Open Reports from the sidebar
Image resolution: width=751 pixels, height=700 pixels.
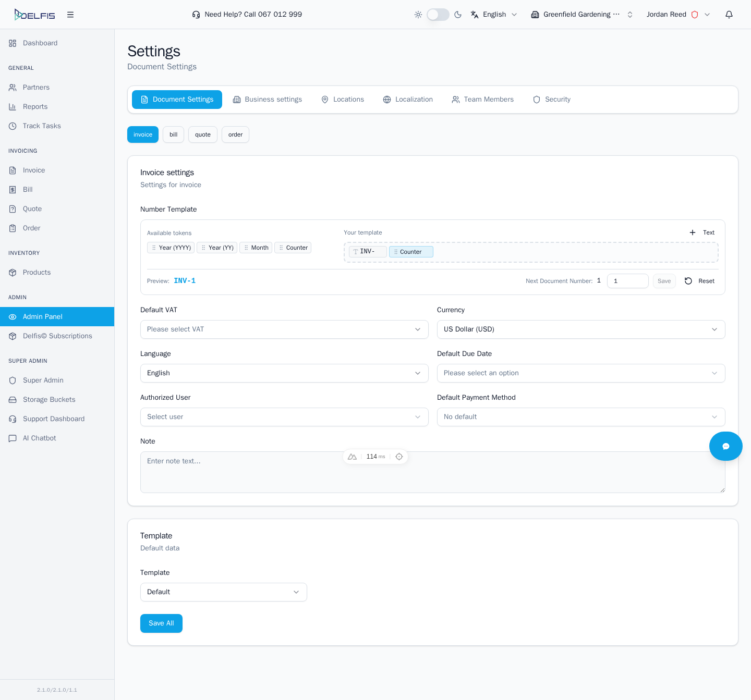(35, 106)
